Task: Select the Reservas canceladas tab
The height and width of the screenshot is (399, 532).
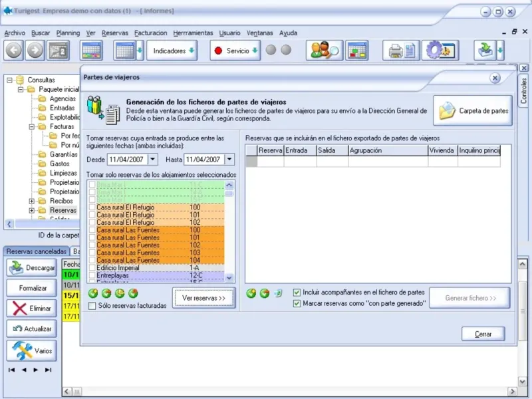Action: pyautogui.click(x=37, y=251)
